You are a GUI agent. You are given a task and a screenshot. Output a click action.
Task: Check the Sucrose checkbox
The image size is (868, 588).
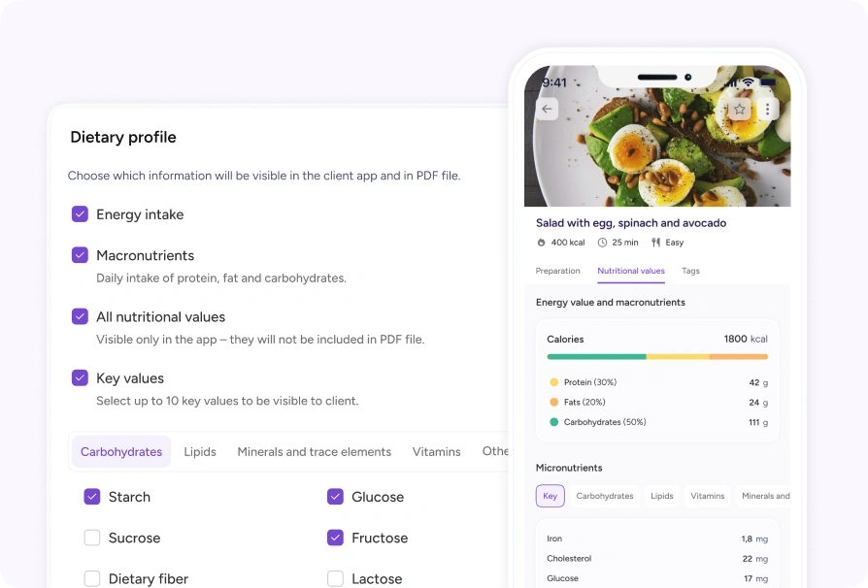point(92,538)
